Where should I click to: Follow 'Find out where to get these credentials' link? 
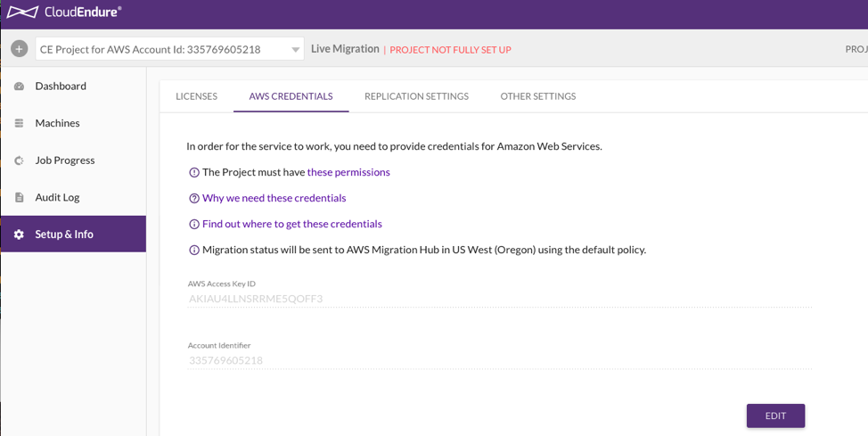point(291,224)
